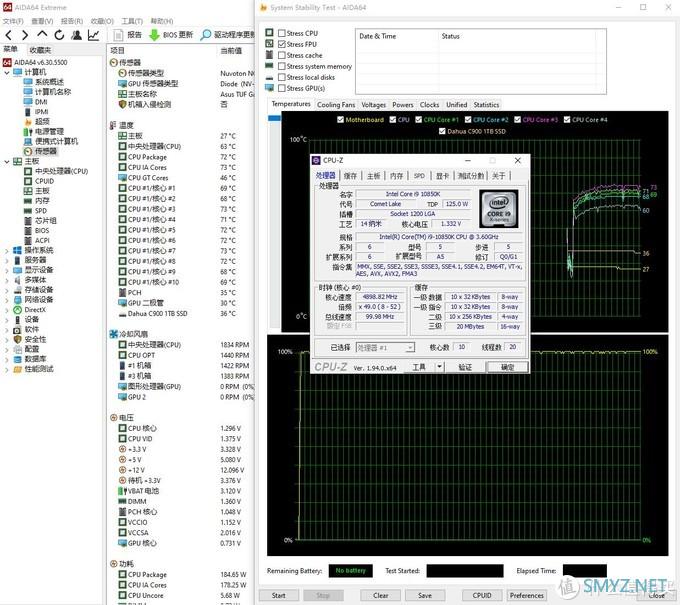Click the 项目 column header

click(117, 51)
